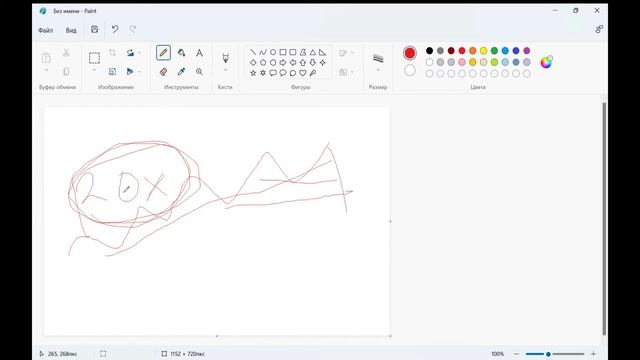Choose the Oval shape
The width and height of the screenshot is (640, 360).
click(273, 52)
